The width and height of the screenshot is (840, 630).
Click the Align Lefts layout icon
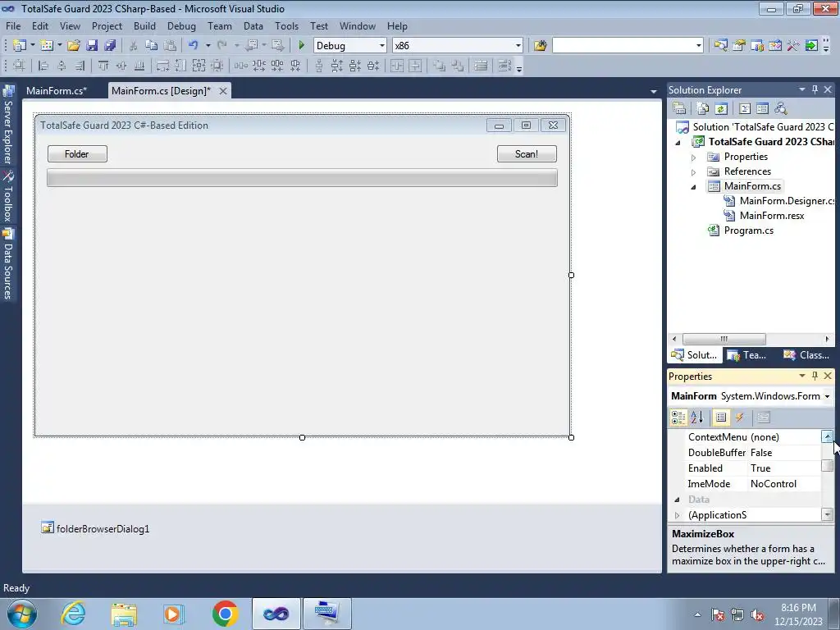pyautogui.click(x=43, y=66)
